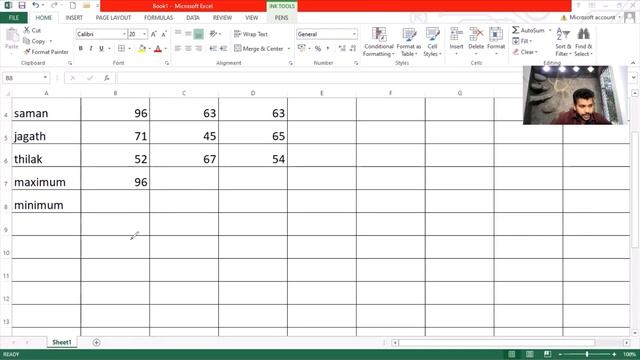Click Increase Decimal icon
640x360 pixels.
342,49
